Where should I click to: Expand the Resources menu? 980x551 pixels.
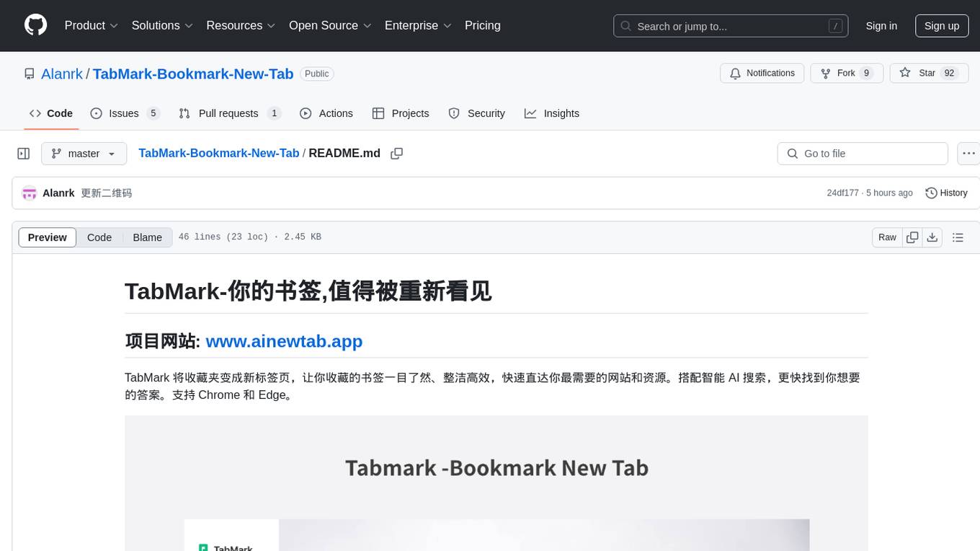(x=241, y=25)
